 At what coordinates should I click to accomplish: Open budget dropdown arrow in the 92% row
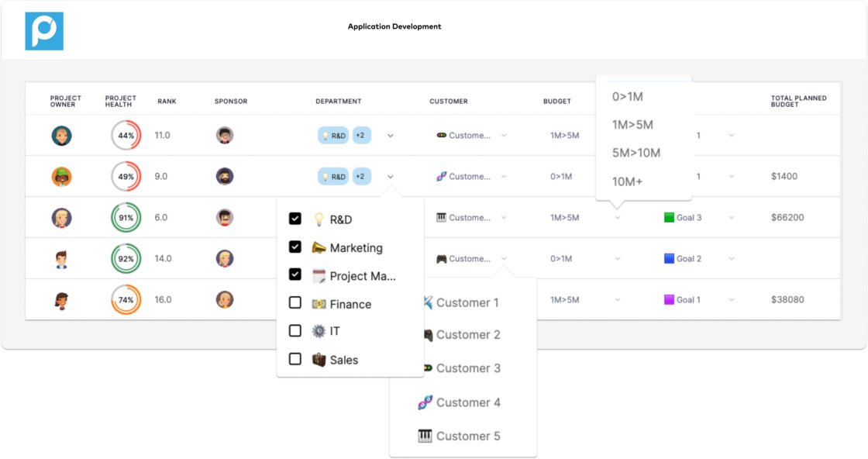618,258
